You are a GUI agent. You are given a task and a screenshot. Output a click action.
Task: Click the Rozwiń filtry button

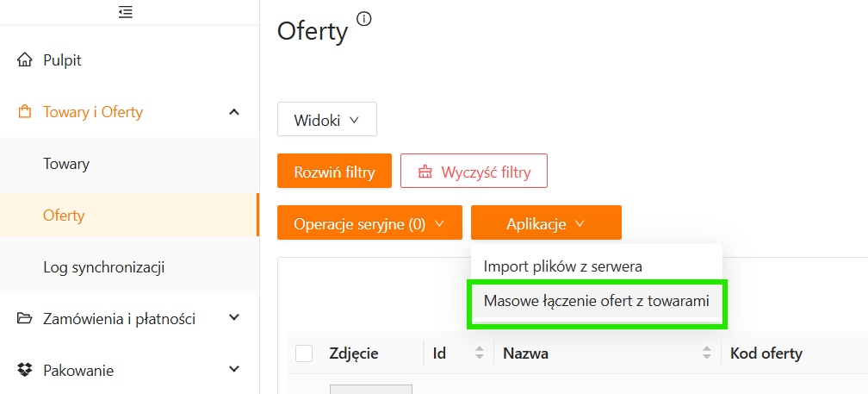pyautogui.click(x=334, y=172)
